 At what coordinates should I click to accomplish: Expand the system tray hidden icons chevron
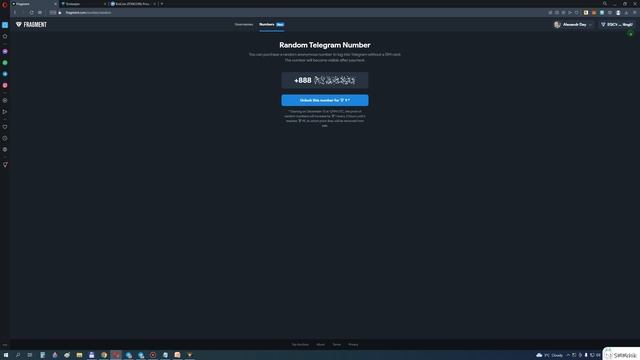(568, 355)
